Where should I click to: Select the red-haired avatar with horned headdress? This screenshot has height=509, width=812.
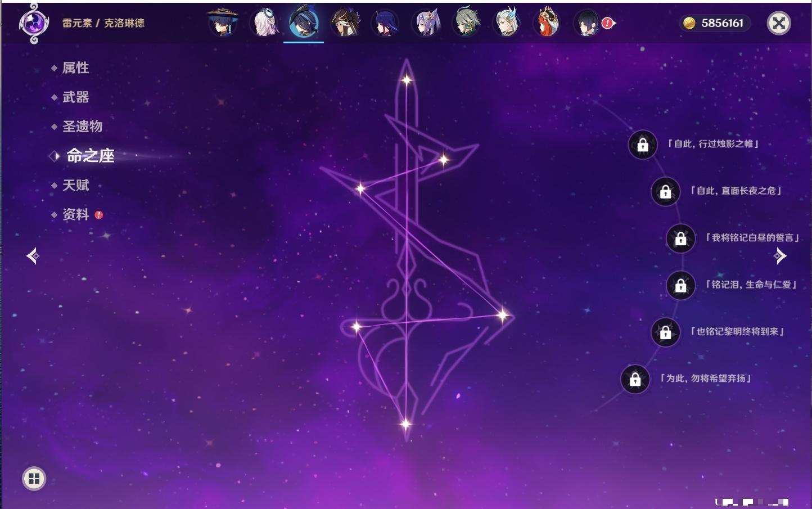tap(547, 22)
